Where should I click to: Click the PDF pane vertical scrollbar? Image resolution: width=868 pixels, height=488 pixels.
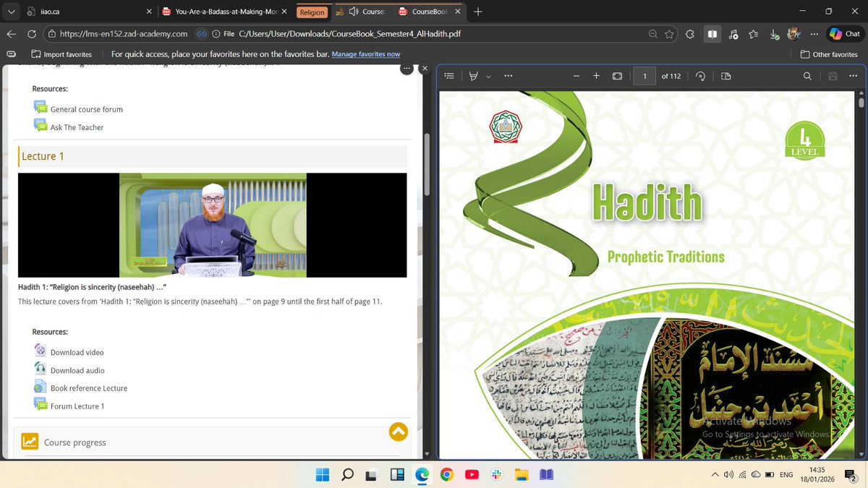coord(861,103)
